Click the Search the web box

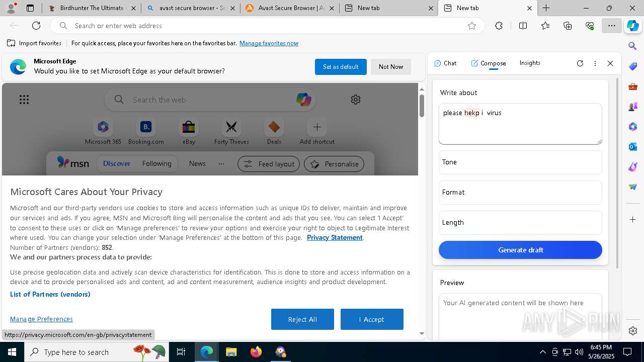(210, 100)
